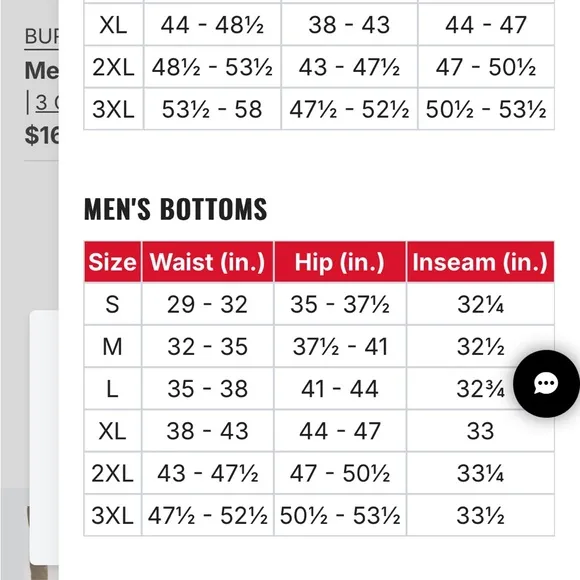The height and width of the screenshot is (580, 580).
Task: Open the partially hidden reviews link
Action: pyautogui.click(x=47, y=103)
